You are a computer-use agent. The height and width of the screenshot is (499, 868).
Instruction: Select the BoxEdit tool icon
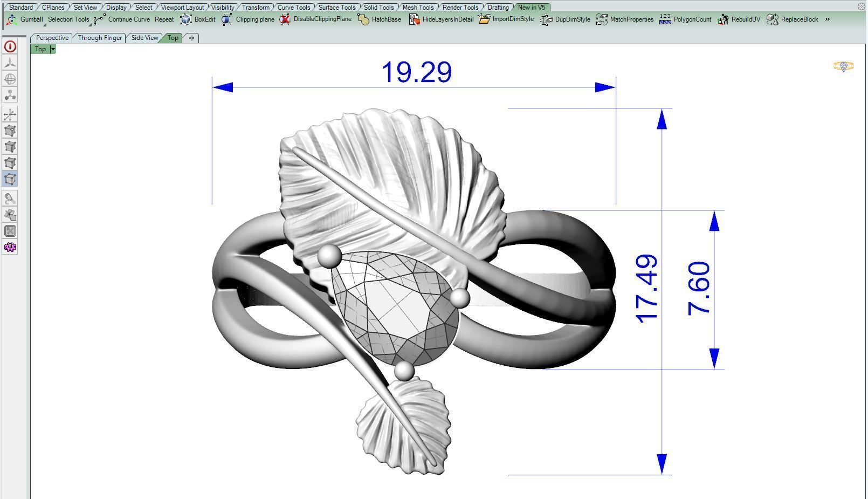click(186, 19)
